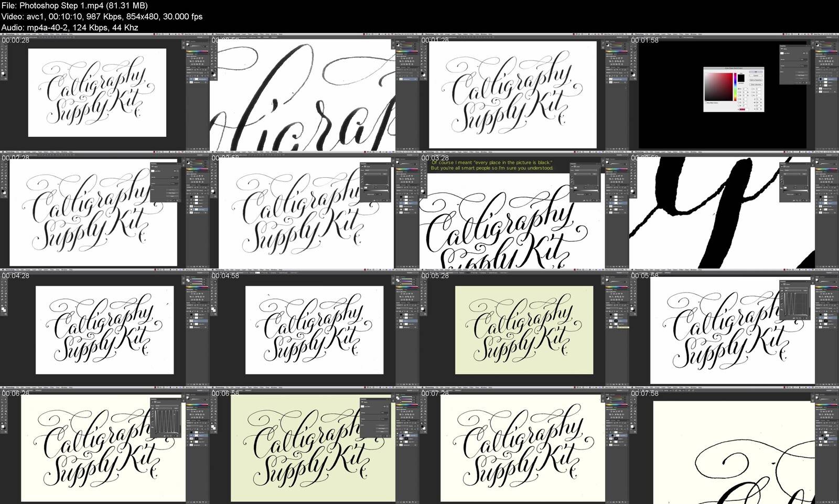Open the video frame stamped 00:02:58
Image resolution: width=839 pixels, height=504 pixels.
click(x=315, y=210)
